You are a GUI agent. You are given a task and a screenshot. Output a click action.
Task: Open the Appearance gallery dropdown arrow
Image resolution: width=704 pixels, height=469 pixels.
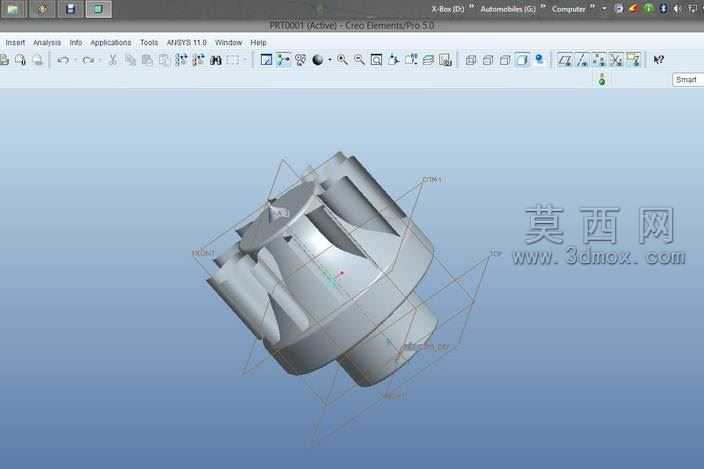pos(330,60)
